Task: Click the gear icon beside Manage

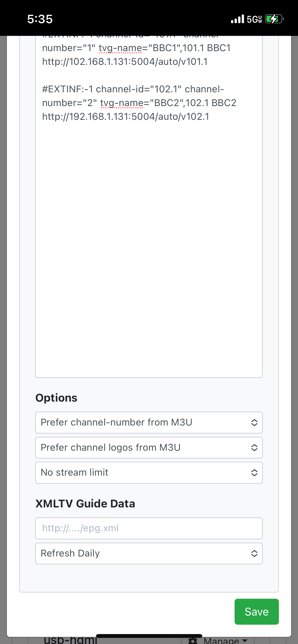Action: [x=193, y=641]
